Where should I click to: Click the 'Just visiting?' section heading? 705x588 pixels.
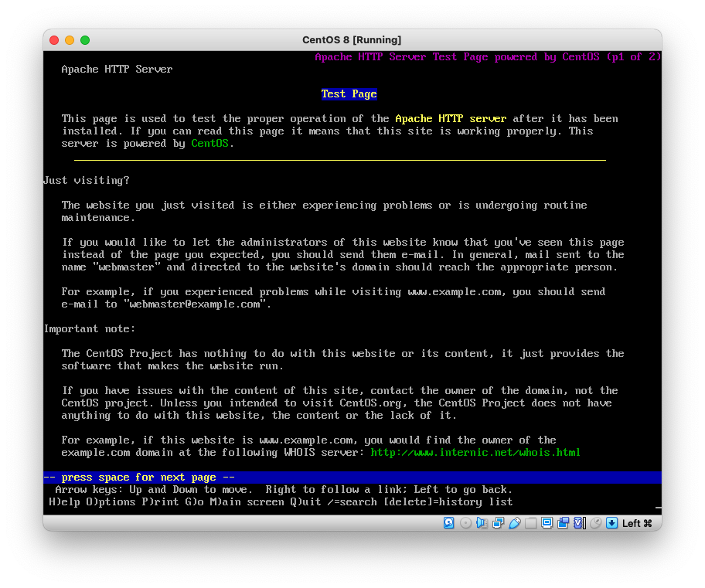pyautogui.click(x=87, y=180)
